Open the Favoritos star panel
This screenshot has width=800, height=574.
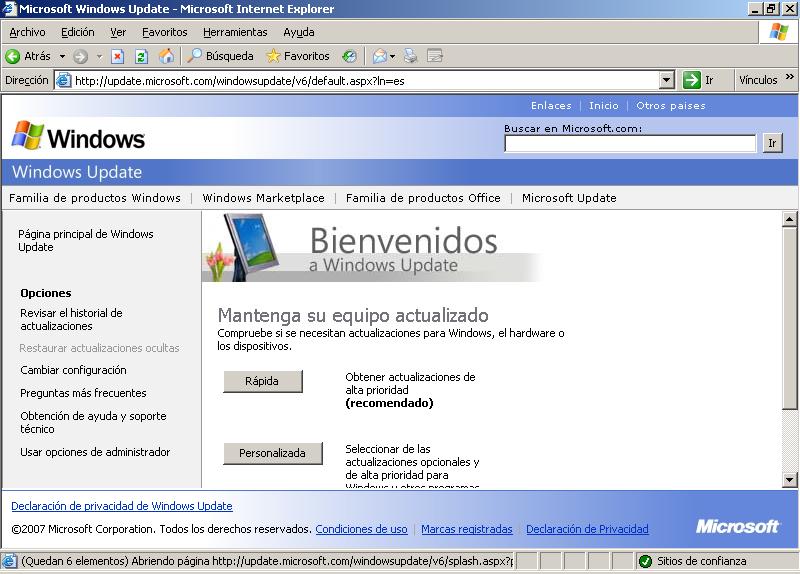coord(297,57)
